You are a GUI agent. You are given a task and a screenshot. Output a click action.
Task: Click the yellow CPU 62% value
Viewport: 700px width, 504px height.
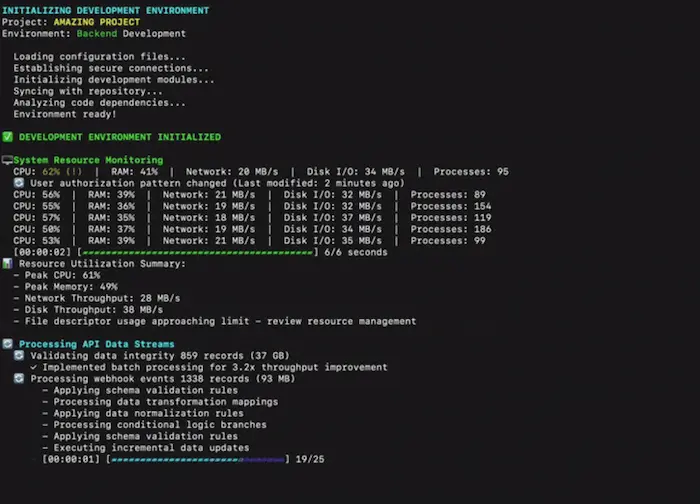(50, 171)
